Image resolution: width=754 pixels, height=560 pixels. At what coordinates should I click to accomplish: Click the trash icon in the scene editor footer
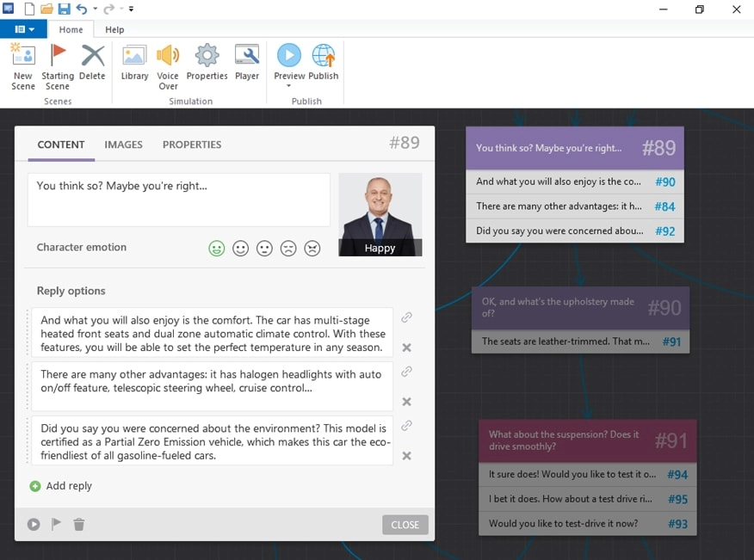tap(79, 524)
